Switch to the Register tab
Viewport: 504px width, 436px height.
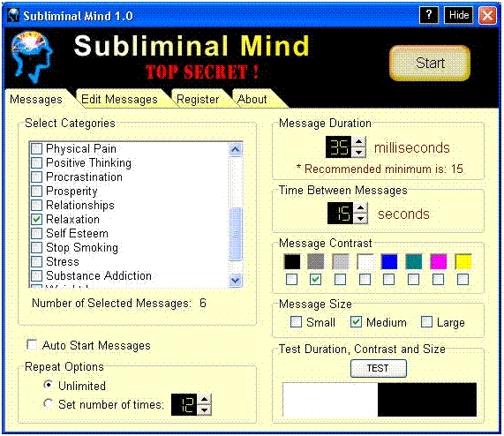pyautogui.click(x=198, y=99)
